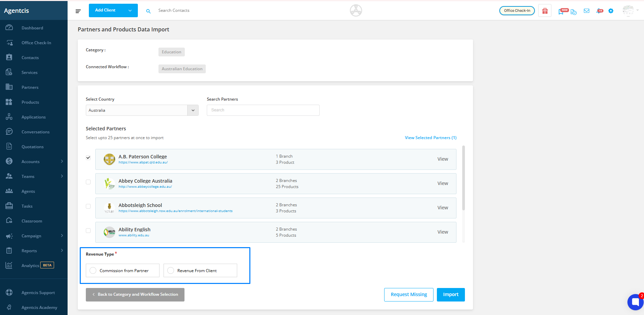Select Revenue From Client radio option
The height and width of the screenshot is (315, 644).
(x=171, y=270)
